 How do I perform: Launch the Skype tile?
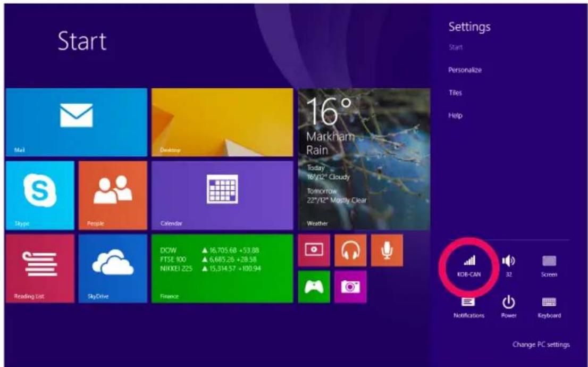[40, 196]
